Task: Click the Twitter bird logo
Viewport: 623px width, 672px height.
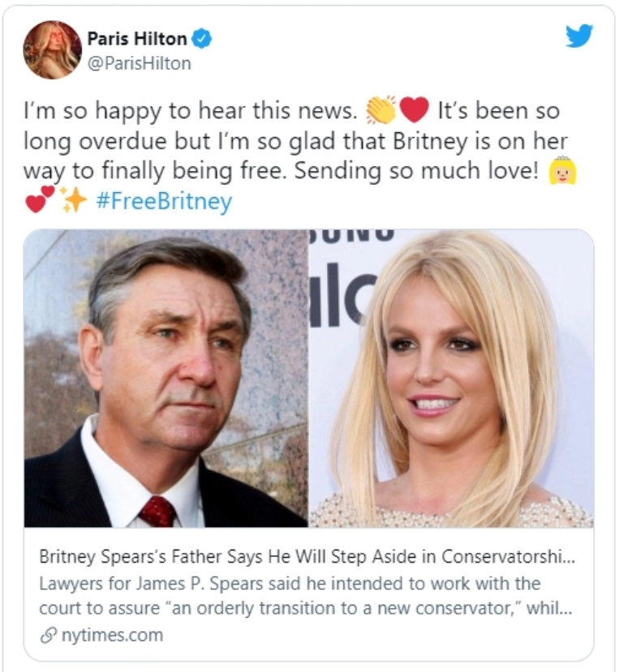Action: (x=579, y=36)
